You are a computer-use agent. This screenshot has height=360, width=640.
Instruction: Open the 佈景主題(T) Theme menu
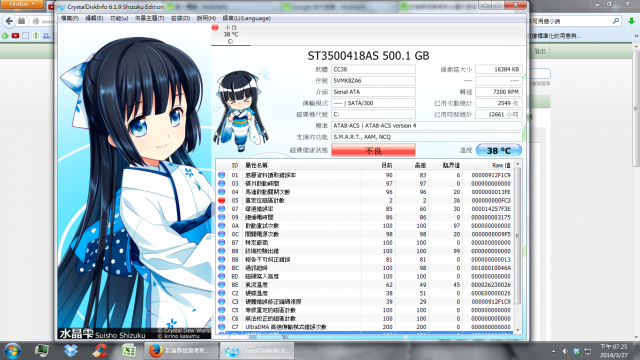[149, 18]
